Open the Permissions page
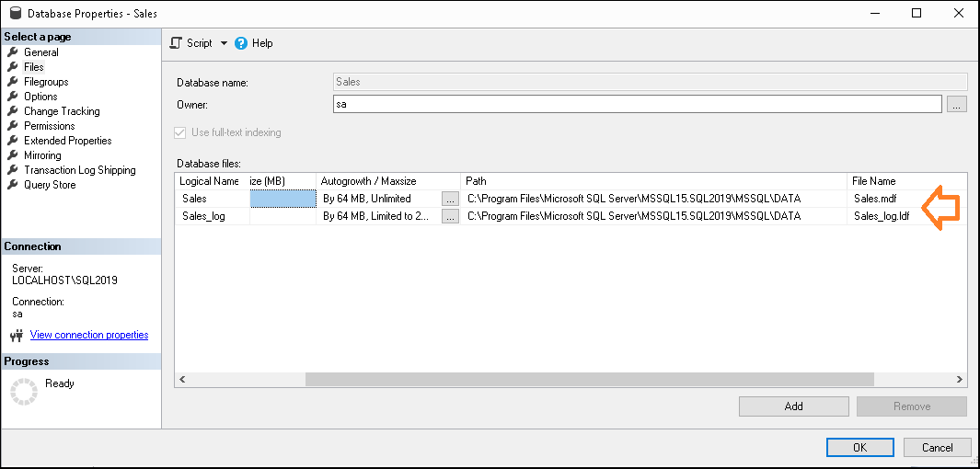Screen dimensions: 980x469 tap(50, 125)
